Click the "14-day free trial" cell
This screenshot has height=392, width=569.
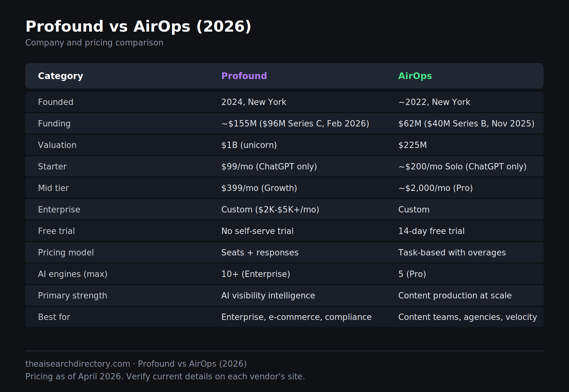point(431,231)
